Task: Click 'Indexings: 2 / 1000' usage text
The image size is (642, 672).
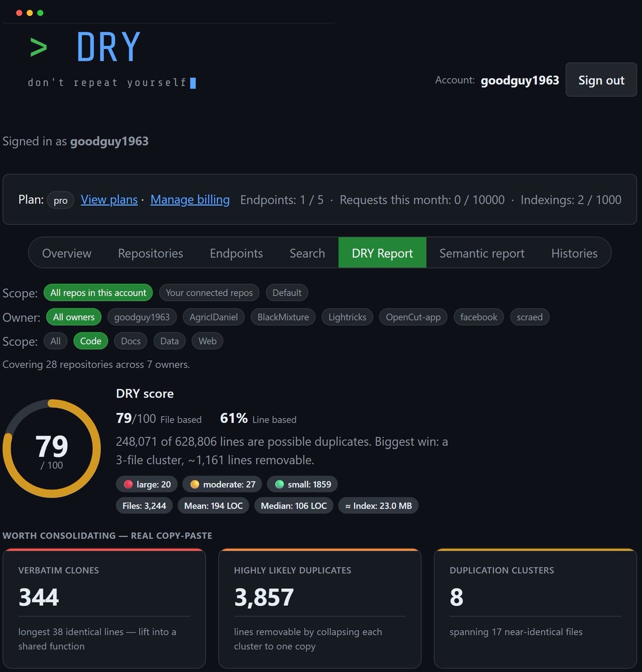Action: [571, 200]
